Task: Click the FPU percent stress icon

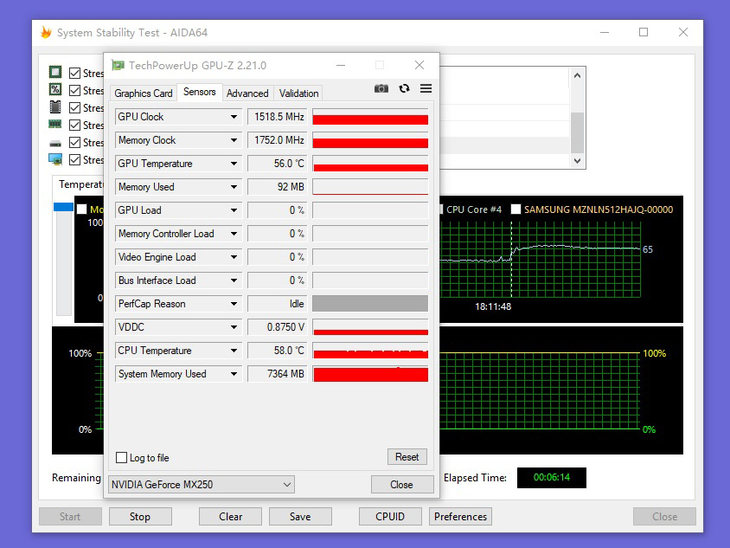Action: coord(55,89)
